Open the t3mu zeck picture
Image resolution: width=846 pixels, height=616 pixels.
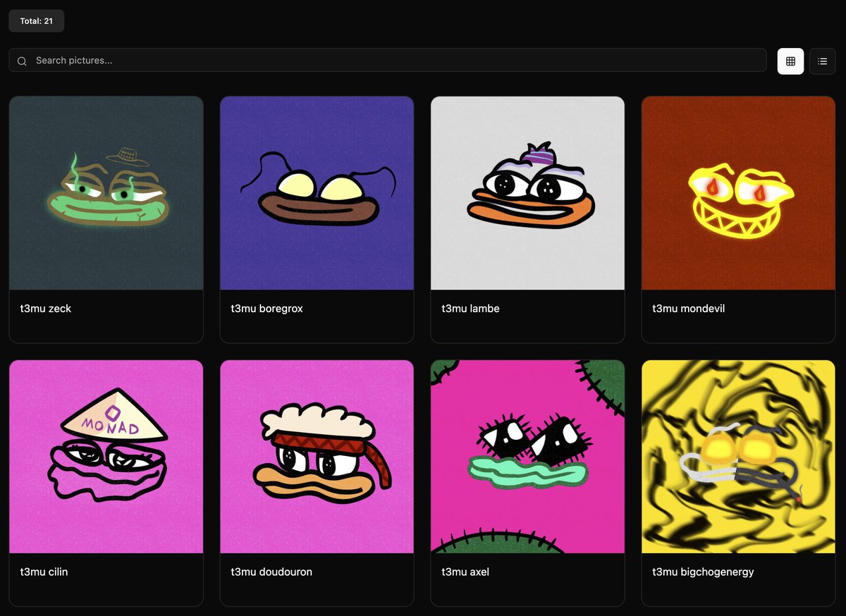(x=106, y=193)
